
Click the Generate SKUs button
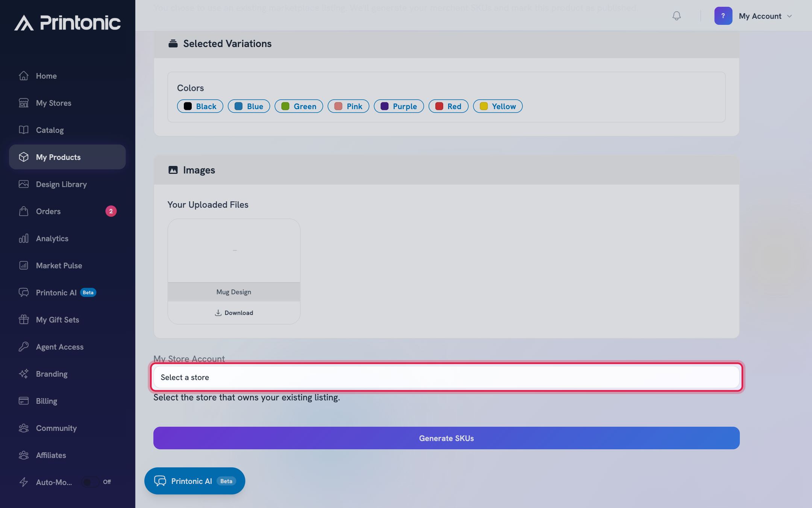[446, 438]
